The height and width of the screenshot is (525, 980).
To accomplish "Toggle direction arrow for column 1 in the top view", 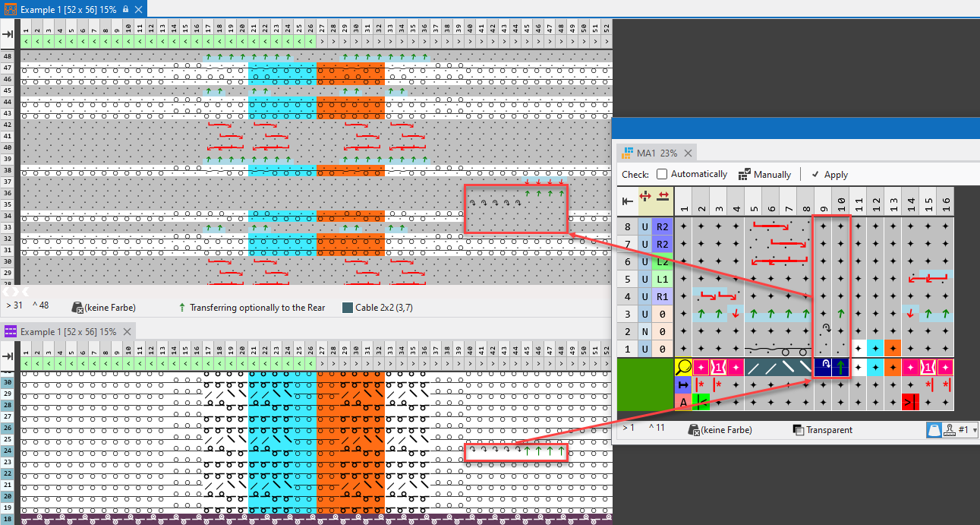I will 26,43.
